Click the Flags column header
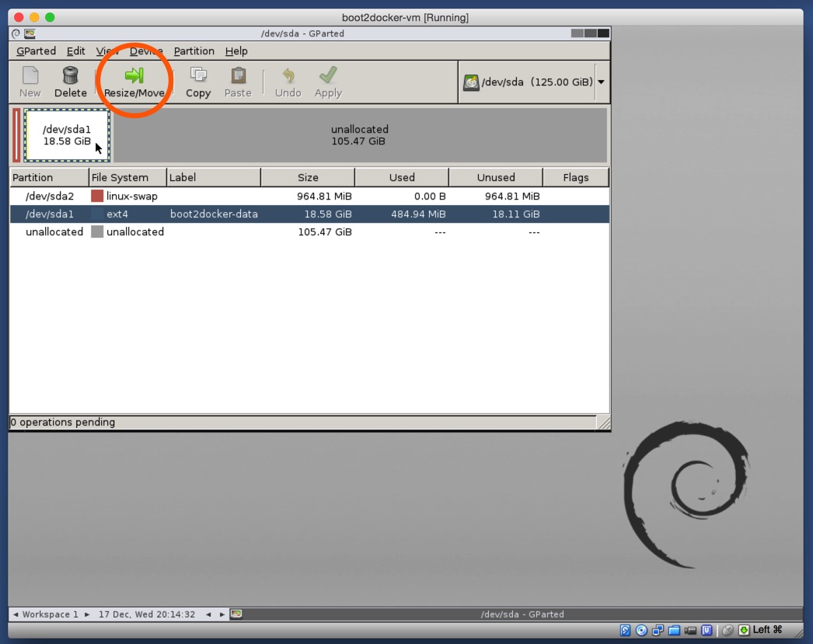 (x=576, y=177)
